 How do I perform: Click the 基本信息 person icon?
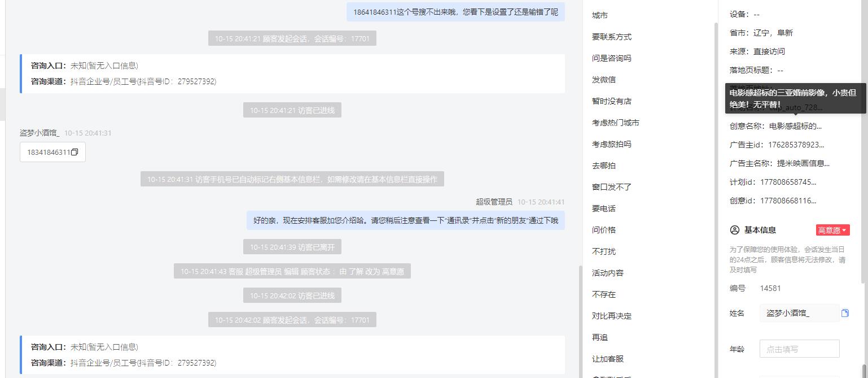coord(735,230)
